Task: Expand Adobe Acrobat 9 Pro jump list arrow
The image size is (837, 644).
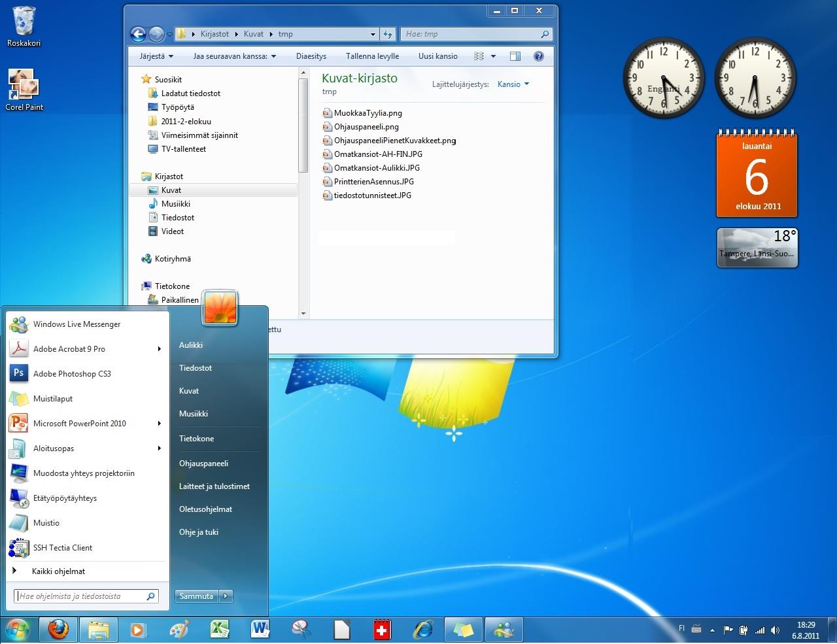Action: point(159,348)
